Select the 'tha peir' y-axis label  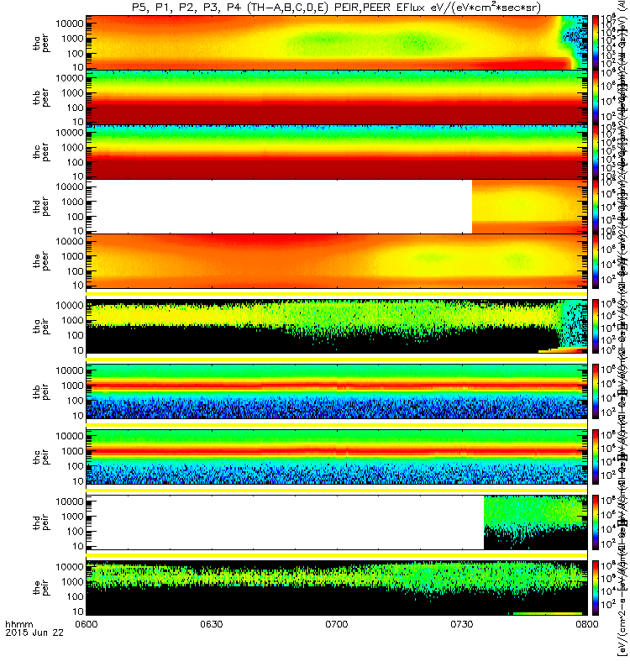point(41,327)
